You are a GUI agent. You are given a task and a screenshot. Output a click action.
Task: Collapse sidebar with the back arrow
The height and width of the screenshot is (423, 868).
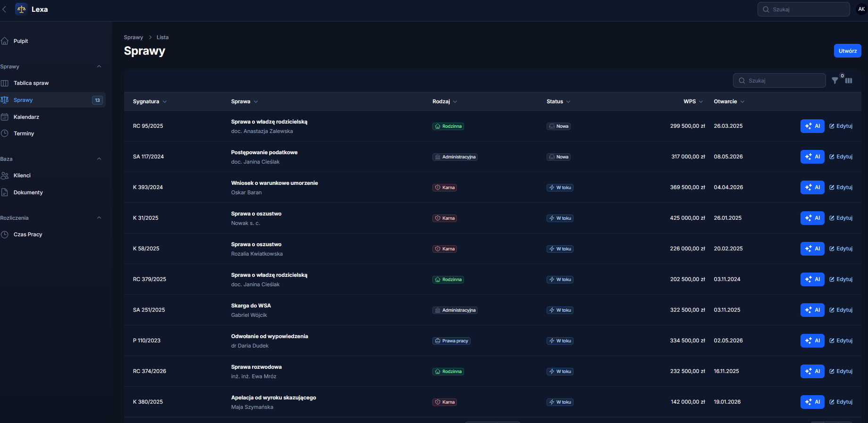(4, 9)
